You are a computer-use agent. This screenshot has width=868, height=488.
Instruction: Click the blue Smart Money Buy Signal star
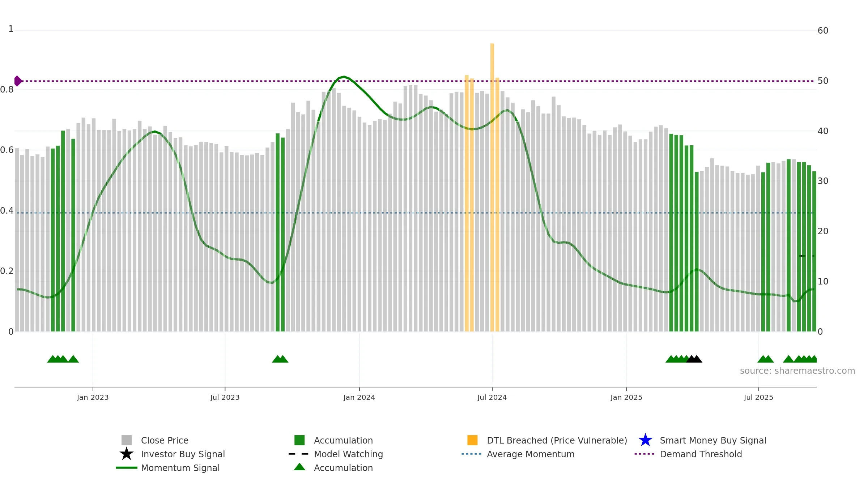pos(645,440)
